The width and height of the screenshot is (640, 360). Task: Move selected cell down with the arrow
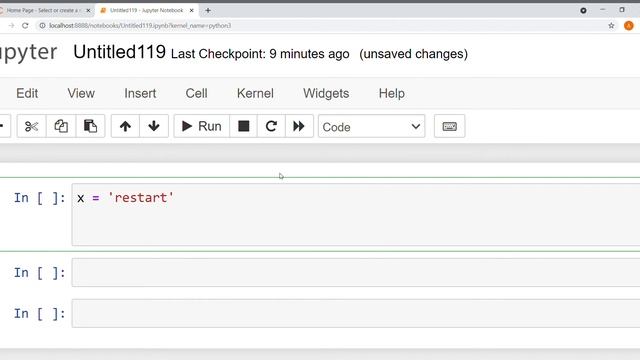(x=154, y=126)
